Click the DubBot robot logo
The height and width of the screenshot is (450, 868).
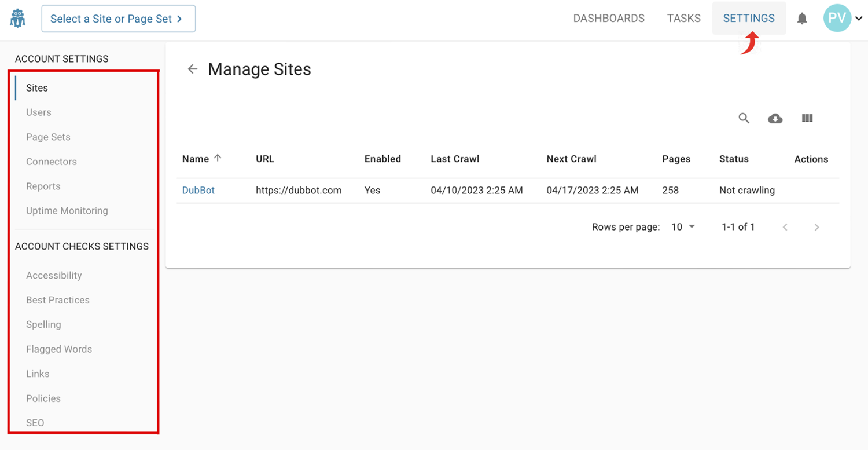[17, 18]
